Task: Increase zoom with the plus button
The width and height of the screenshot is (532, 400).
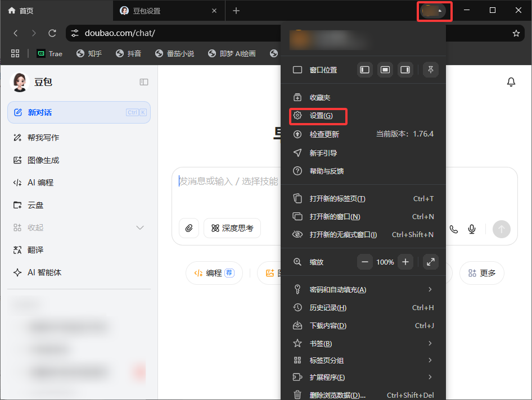Action: click(x=405, y=262)
